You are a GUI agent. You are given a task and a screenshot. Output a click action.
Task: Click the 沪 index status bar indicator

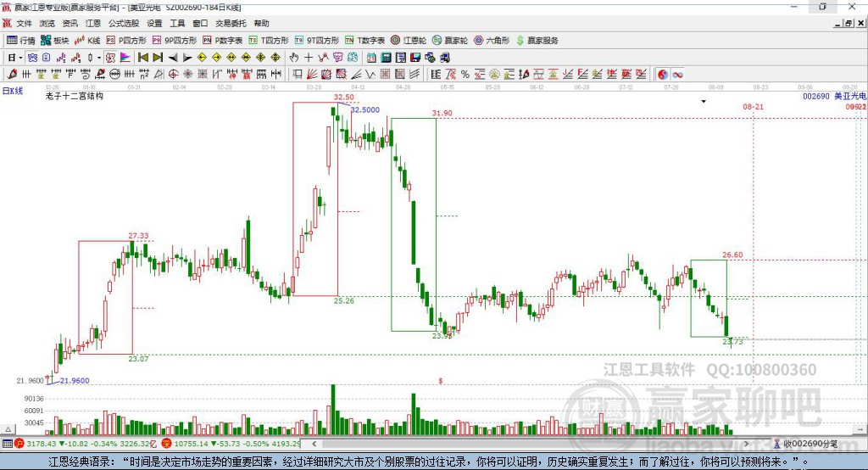pyautogui.click(x=19, y=444)
